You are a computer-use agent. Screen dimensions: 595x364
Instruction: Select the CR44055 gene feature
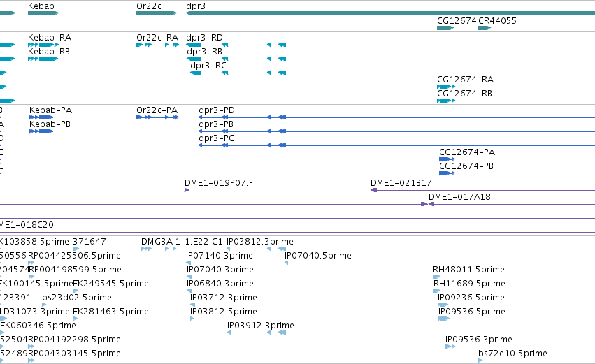tap(485, 28)
